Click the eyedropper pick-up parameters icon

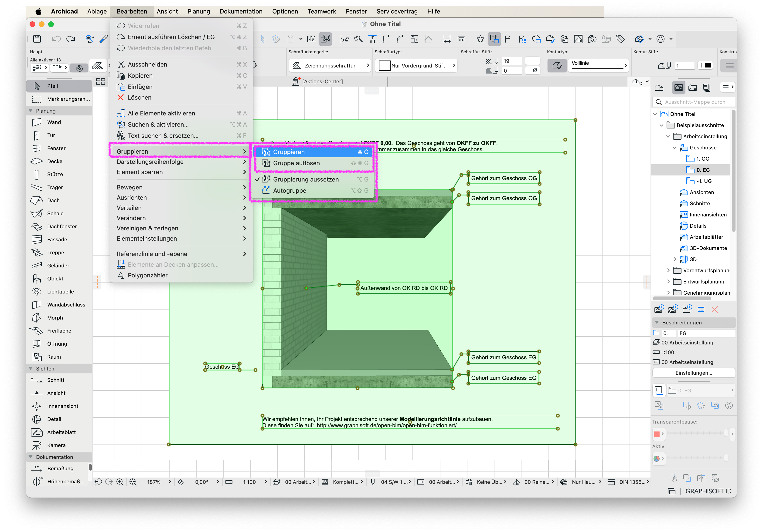point(104,39)
